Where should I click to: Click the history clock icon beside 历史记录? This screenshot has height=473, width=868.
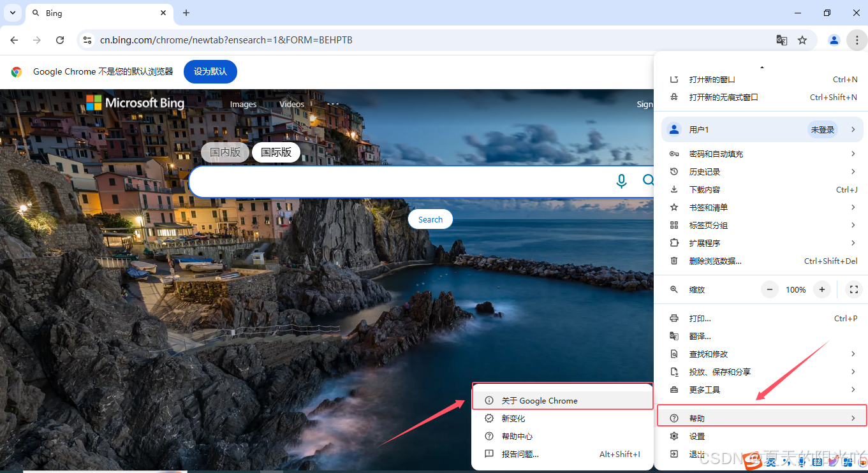point(674,171)
